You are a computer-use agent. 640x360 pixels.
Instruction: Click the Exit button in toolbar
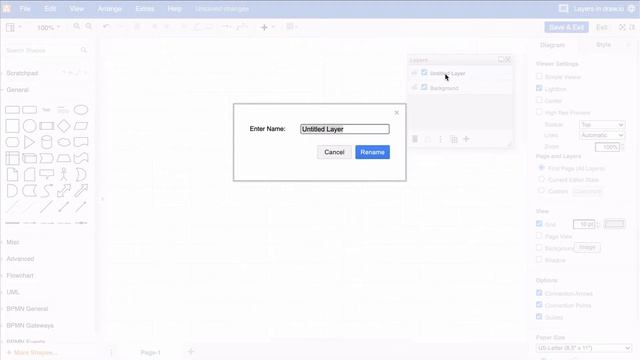tap(602, 27)
